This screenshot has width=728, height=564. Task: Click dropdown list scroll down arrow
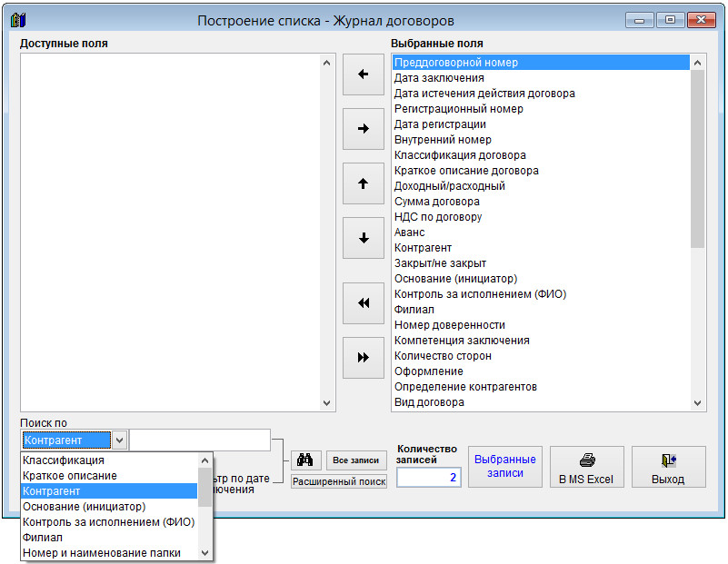pos(204,553)
